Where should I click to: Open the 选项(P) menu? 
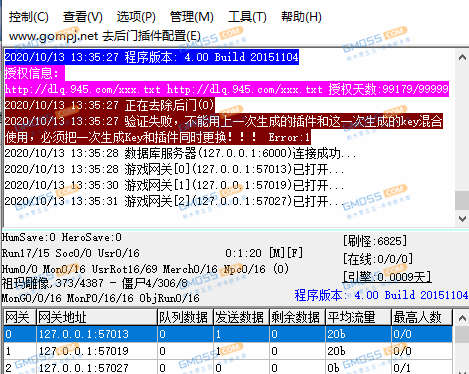click(x=136, y=17)
